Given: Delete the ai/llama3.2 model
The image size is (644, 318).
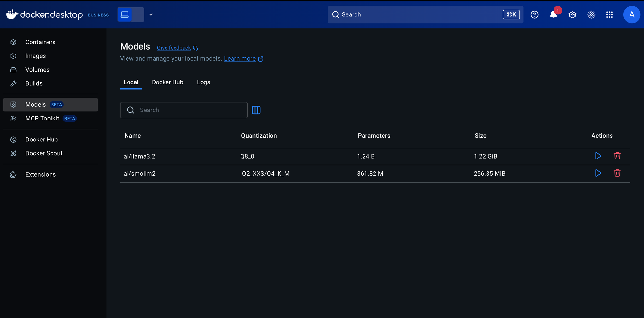Looking at the screenshot, I should [617, 156].
